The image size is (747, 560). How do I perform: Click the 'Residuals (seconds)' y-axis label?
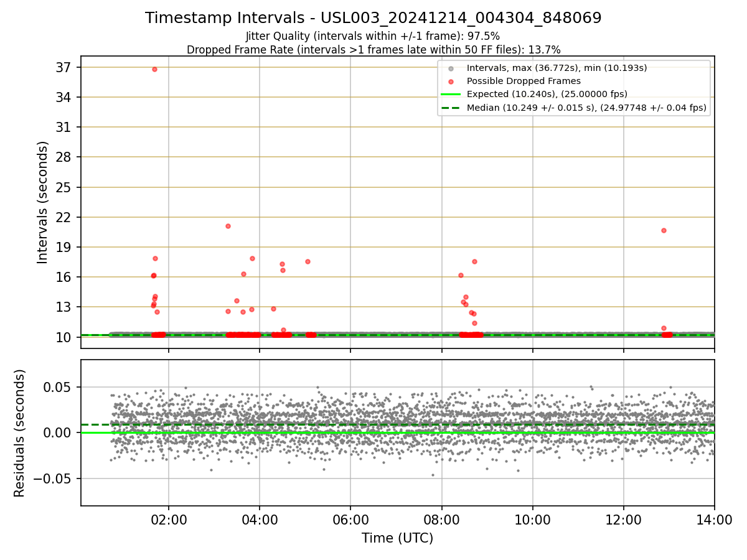(x=20, y=433)
